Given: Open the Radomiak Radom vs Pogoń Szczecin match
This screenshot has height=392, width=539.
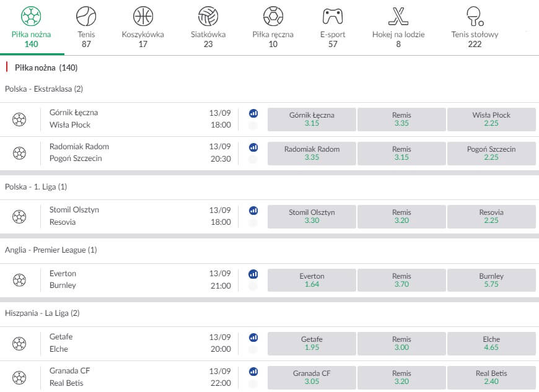Looking at the screenshot, I should [x=79, y=152].
